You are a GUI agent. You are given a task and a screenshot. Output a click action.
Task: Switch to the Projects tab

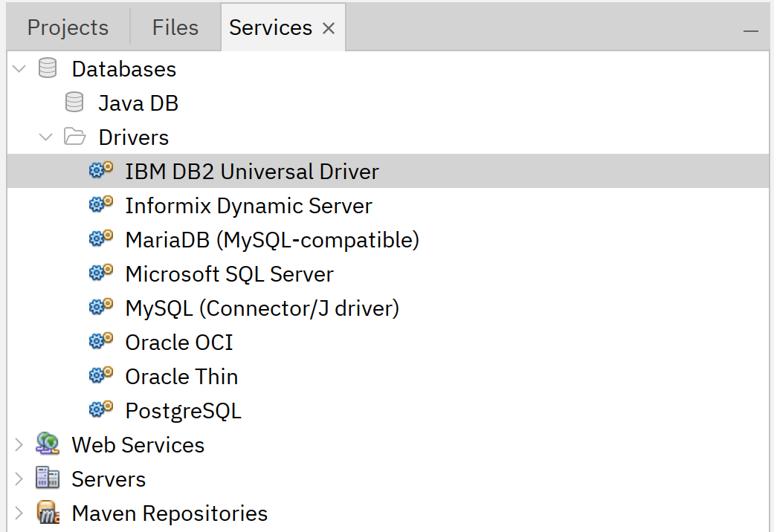click(x=68, y=28)
